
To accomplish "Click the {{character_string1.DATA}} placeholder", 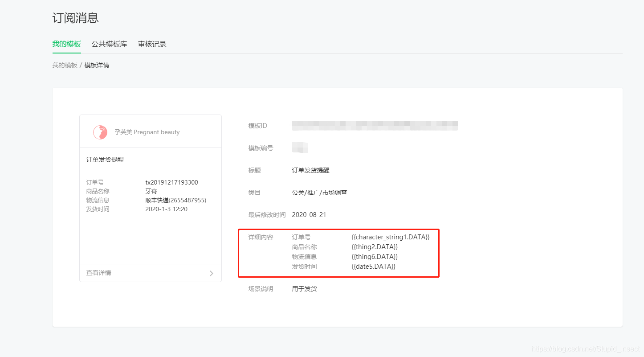I will (389, 237).
